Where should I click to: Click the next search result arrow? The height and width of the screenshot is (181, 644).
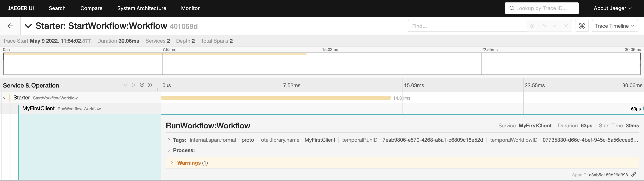coord(555,26)
